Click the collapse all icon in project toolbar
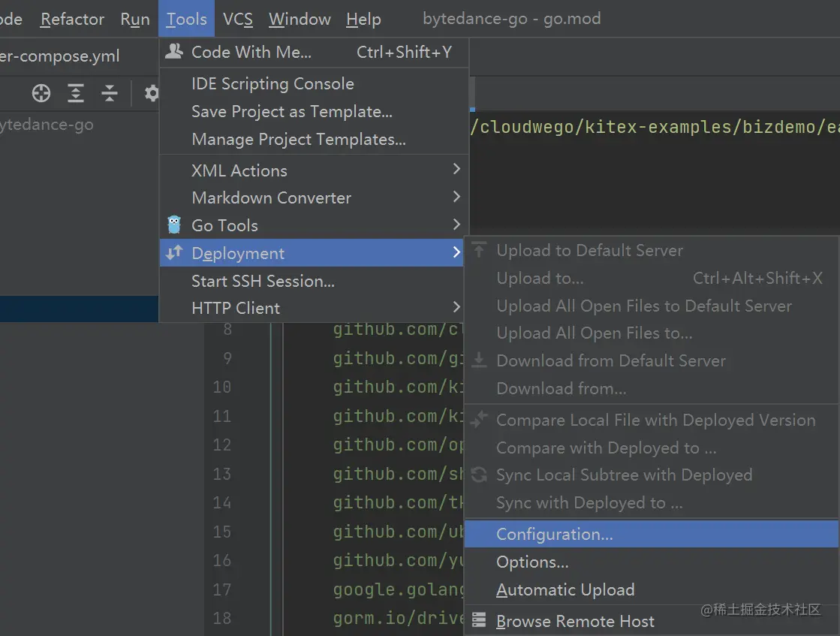 click(x=110, y=93)
